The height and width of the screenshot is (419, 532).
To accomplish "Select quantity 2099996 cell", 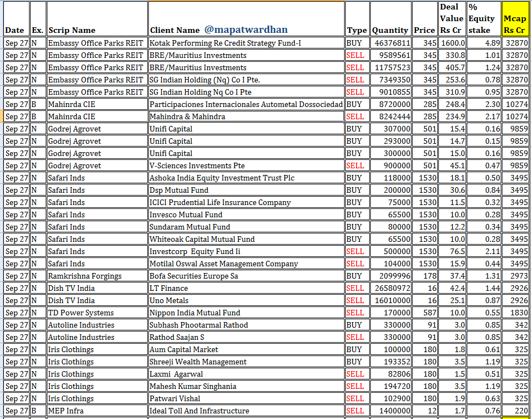I will (x=390, y=276).
